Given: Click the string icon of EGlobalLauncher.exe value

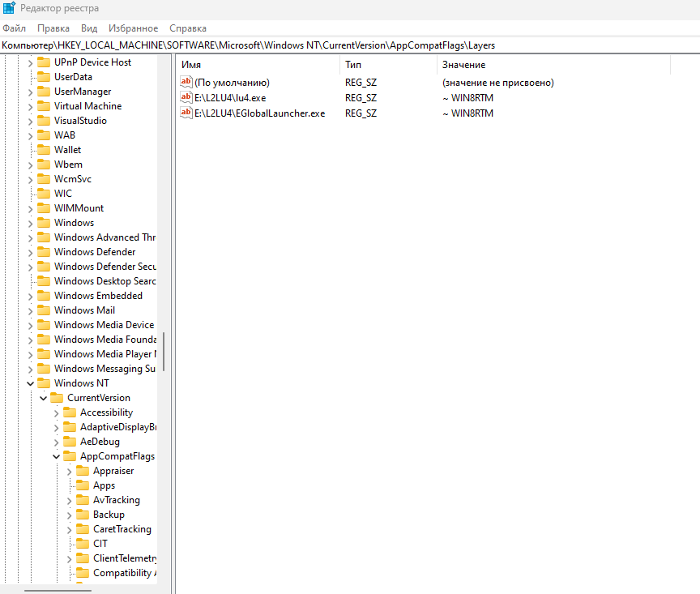Looking at the screenshot, I should tap(186, 113).
